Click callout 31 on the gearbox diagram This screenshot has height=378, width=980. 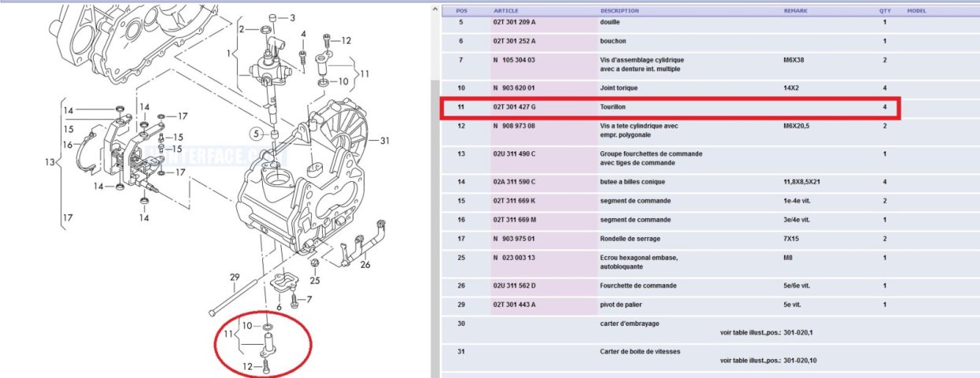tap(385, 141)
